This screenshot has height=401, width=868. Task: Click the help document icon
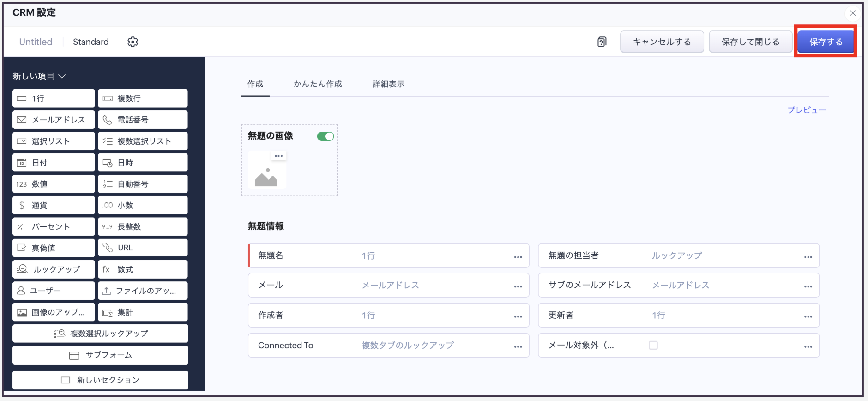602,42
